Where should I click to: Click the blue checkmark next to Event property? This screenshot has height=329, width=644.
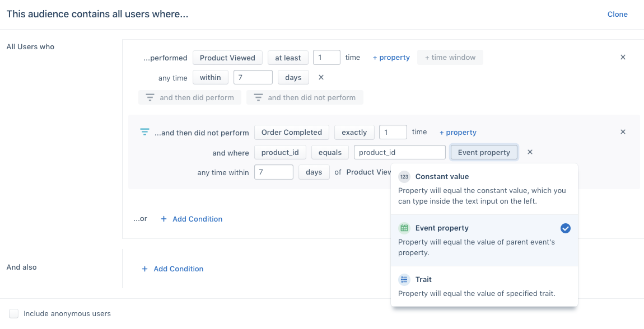point(565,228)
